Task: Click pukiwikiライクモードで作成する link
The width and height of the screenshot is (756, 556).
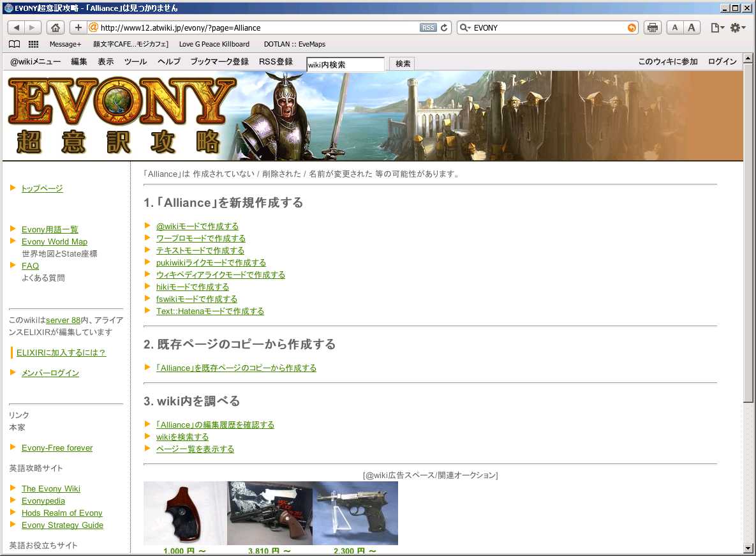Action: pos(211,262)
